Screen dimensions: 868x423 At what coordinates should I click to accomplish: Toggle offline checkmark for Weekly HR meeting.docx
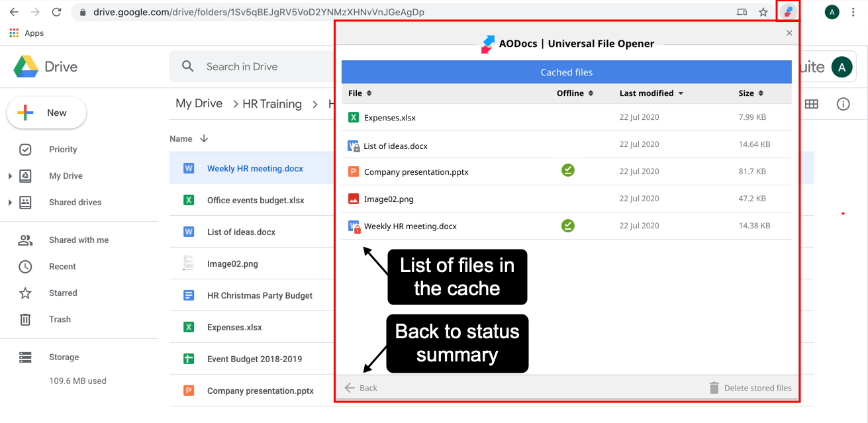point(567,226)
